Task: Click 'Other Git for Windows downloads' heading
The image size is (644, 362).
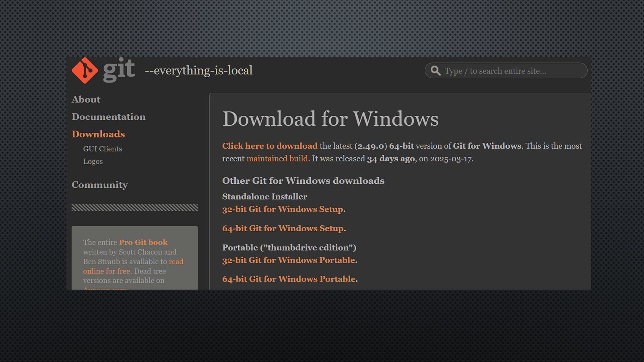Action: coord(303,181)
